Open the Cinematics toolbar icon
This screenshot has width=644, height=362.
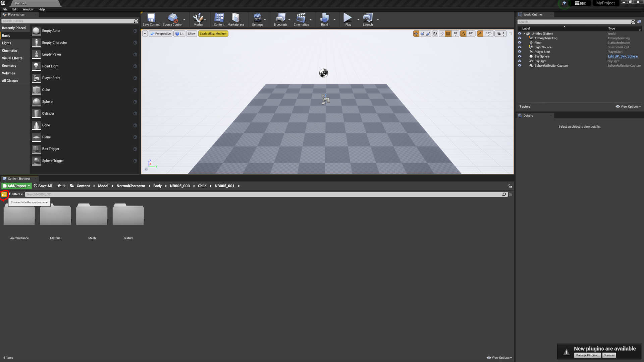click(301, 19)
